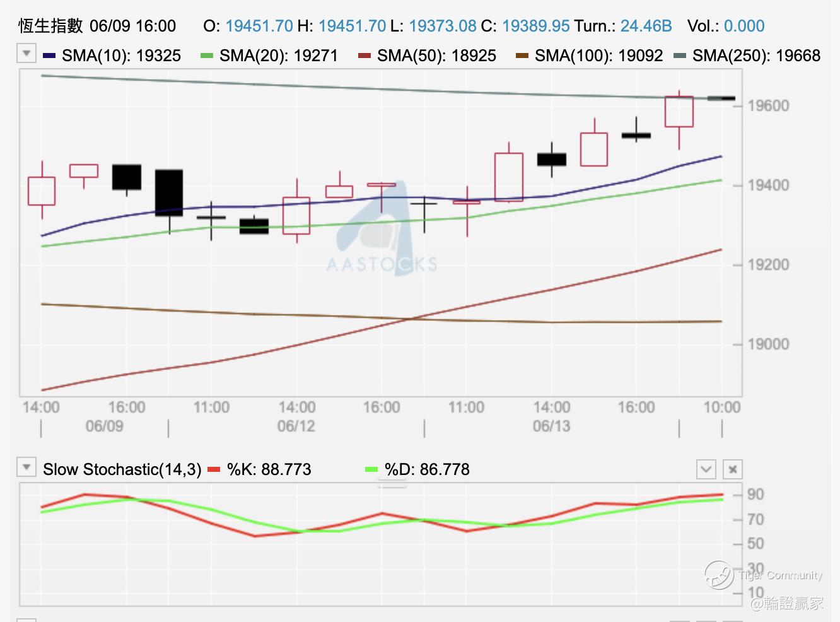Open the SMA indicator dropdown arrow
This screenshot has width=840, height=622.
[26, 54]
